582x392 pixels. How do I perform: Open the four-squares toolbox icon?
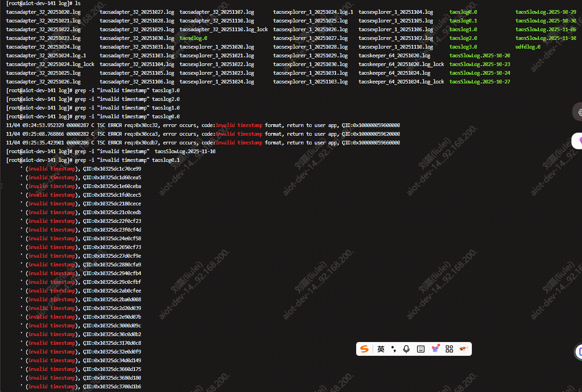pyautogui.click(x=449, y=349)
